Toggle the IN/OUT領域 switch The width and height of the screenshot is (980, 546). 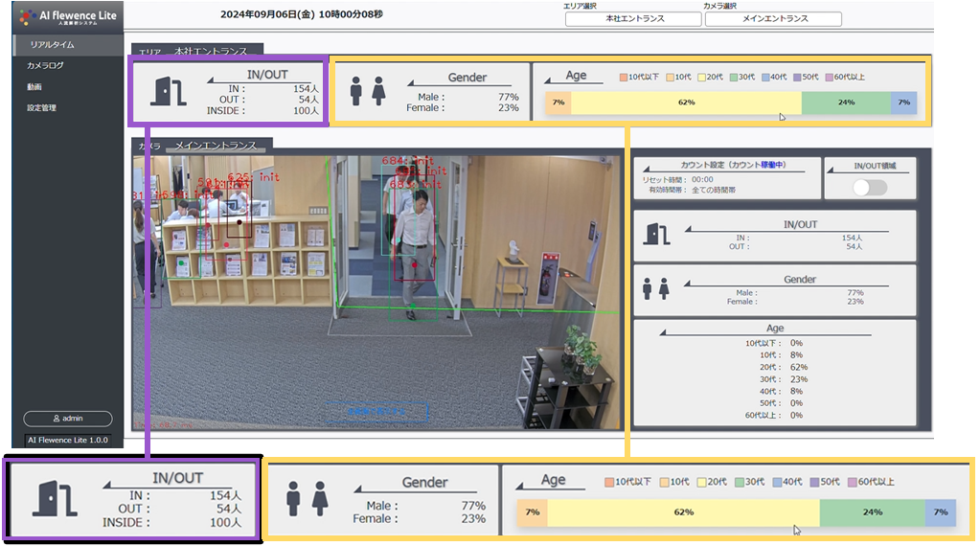pos(870,187)
